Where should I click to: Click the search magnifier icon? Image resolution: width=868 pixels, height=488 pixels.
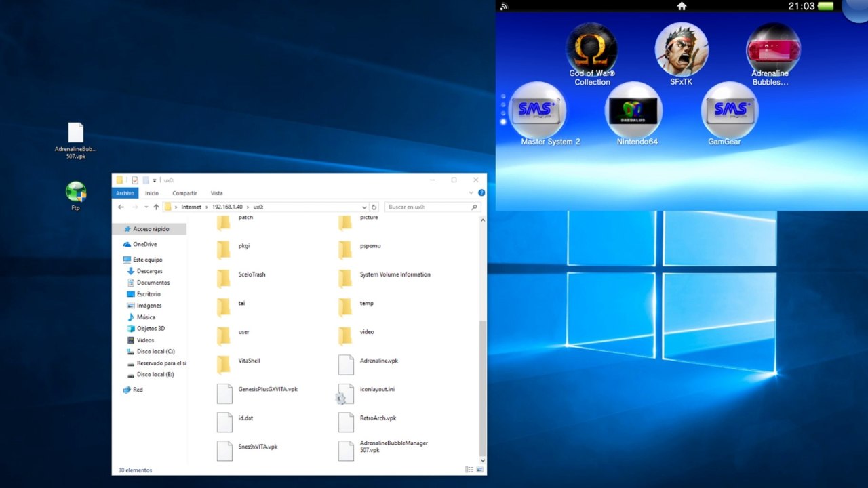point(474,207)
